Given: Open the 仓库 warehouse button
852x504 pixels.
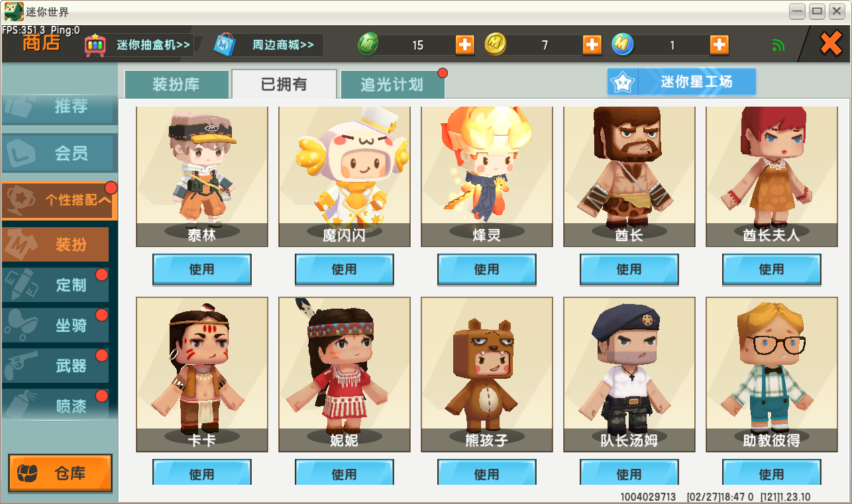Looking at the screenshot, I should coord(60,474).
